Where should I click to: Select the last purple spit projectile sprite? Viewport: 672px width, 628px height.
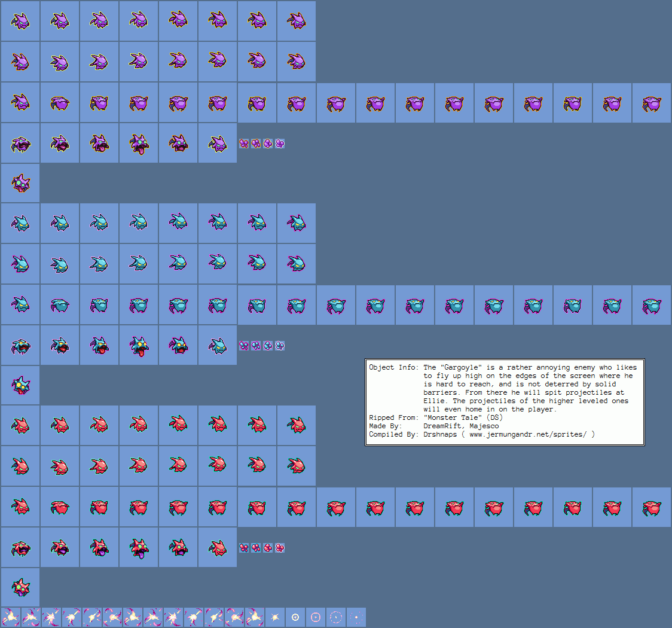click(x=280, y=144)
